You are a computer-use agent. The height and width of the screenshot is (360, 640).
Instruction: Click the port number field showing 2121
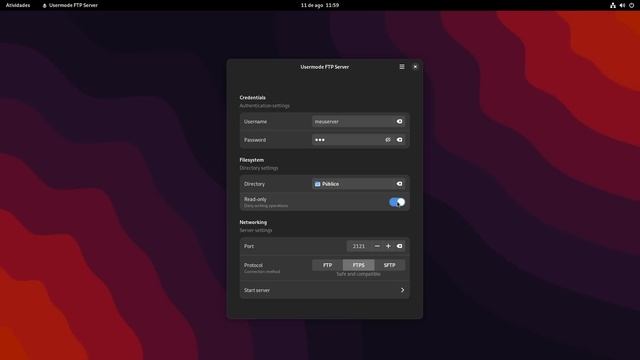pos(359,246)
